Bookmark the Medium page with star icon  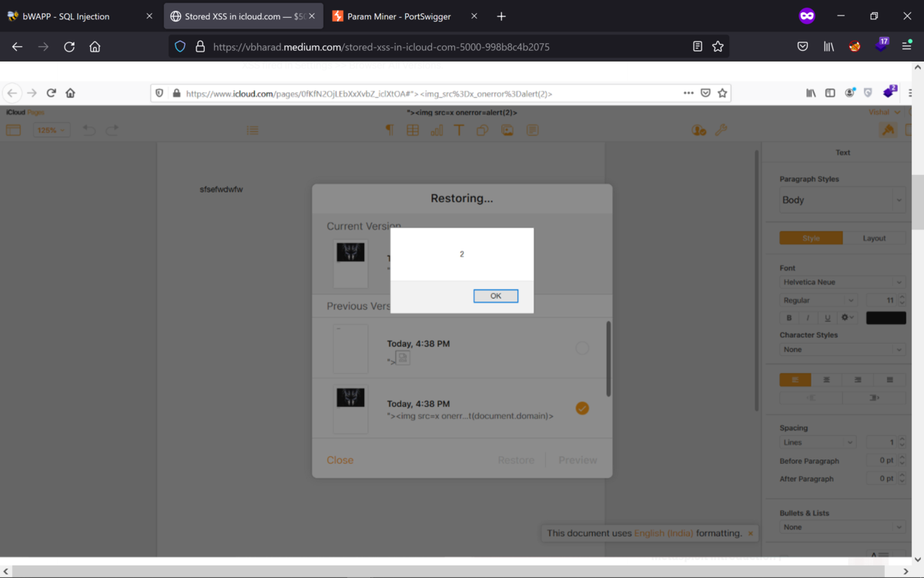pyautogui.click(x=718, y=47)
